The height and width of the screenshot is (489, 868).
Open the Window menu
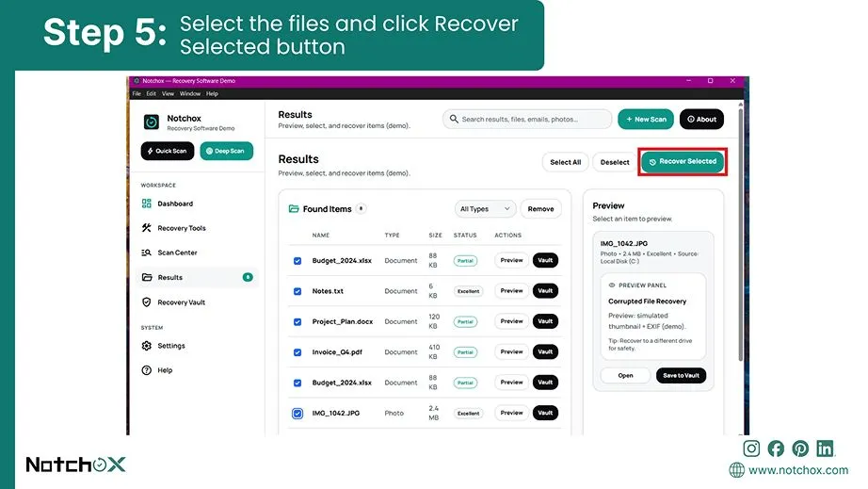tap(190, 93)
